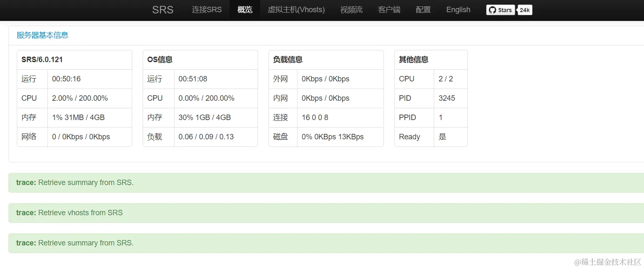644x269 pixels.
Task: Click CPU count value 2 / 2
Action: [446, 79]
